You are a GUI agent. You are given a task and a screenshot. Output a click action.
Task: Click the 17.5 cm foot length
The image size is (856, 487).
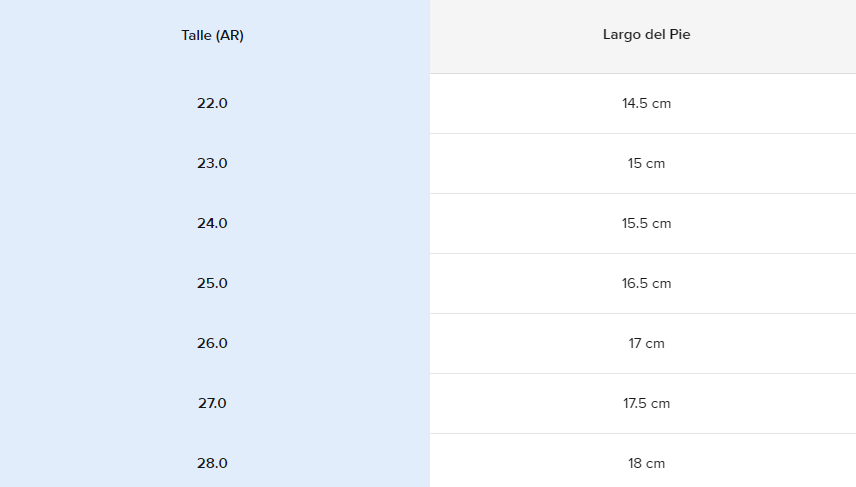pyautogui.click(x=646, y=403)
